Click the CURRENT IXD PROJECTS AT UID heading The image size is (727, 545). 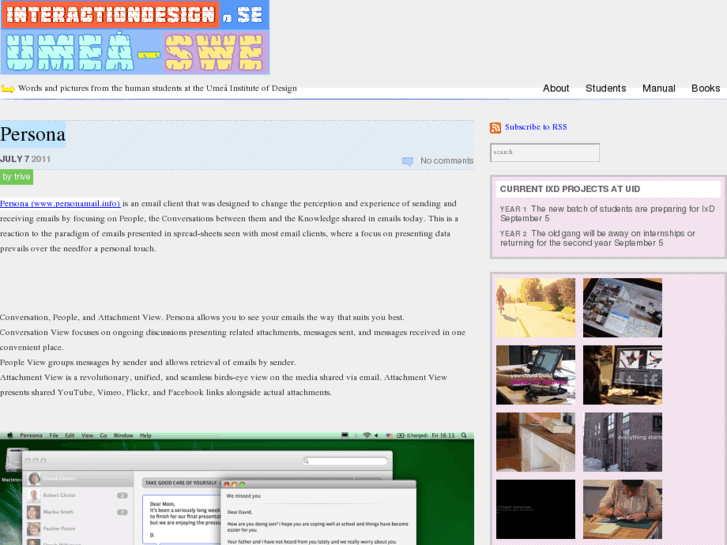[570, 189]
